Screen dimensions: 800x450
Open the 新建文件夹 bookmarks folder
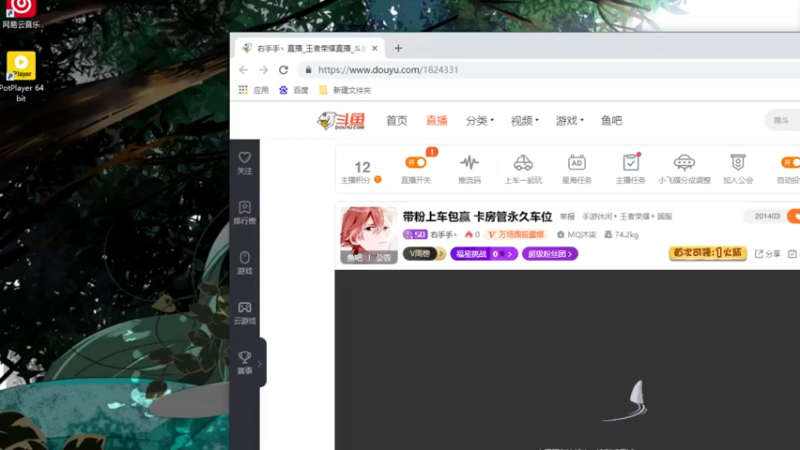345,90
